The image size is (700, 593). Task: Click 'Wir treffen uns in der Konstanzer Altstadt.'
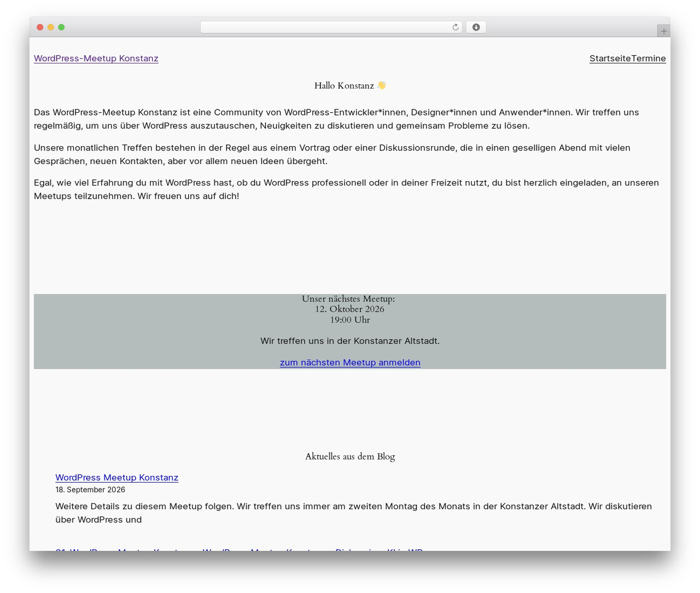coord(350,341)
